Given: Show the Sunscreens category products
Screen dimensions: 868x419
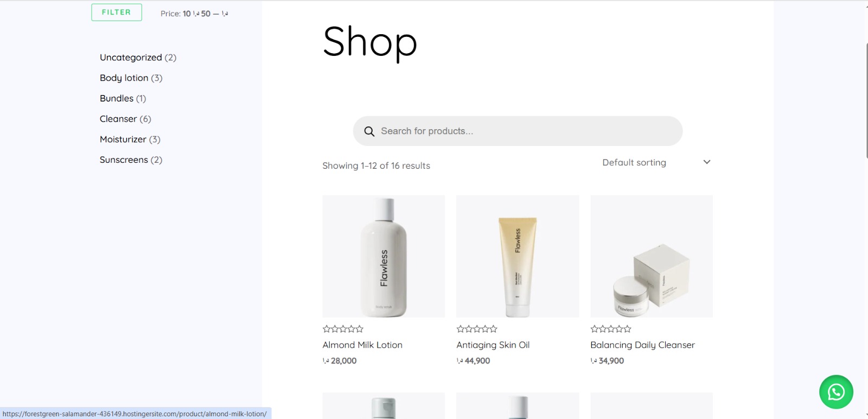Looking at the screenshot, I should (124, 160).
